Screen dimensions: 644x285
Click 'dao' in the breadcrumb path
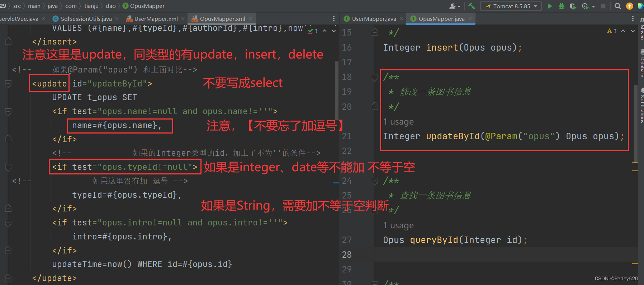click(x=111, y=6)
